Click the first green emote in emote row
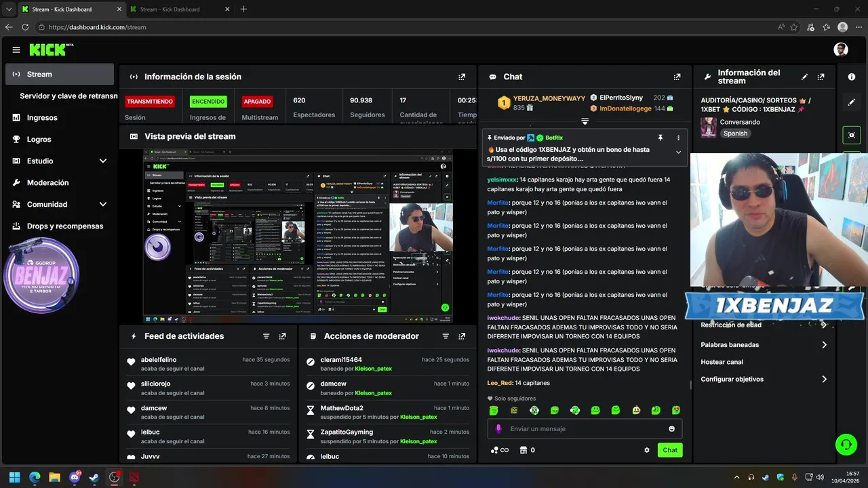 point(494,410)
